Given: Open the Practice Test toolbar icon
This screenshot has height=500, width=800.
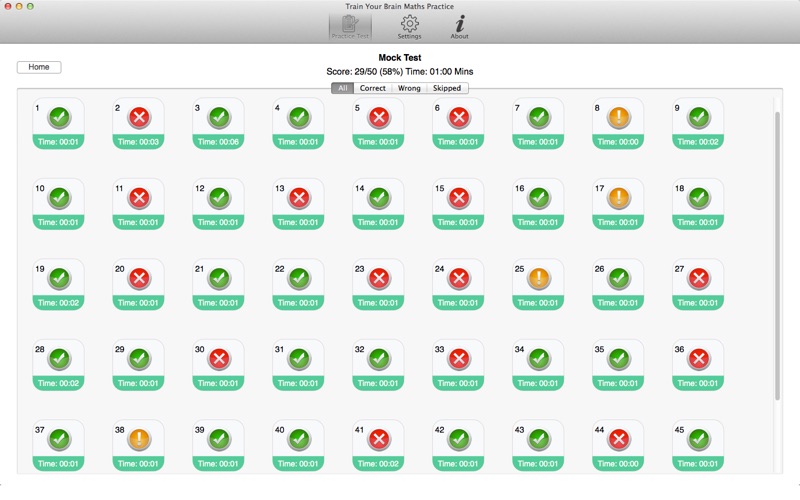Looking at the screenshot, I should [x=350, y=27].
